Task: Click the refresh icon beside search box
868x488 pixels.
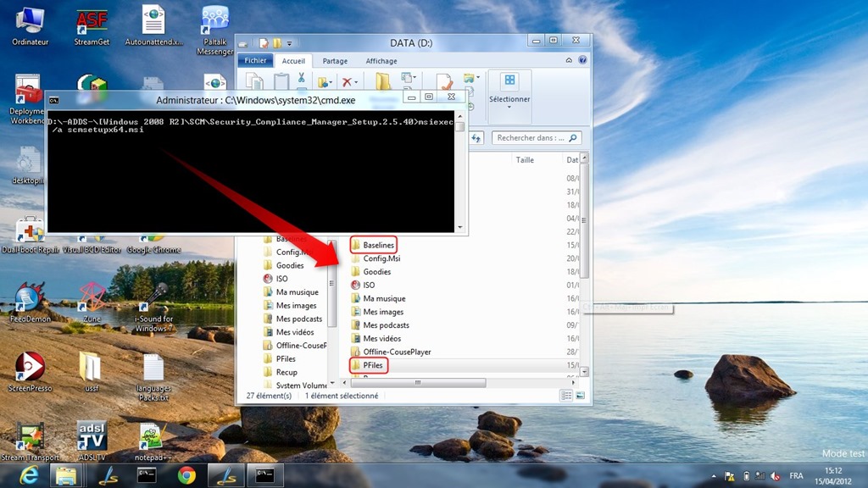Action: (476, 138)
